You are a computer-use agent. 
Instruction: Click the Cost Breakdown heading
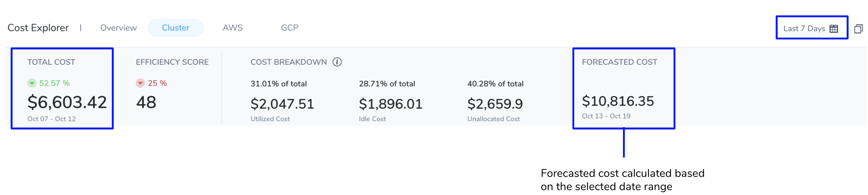coord(289,62)
